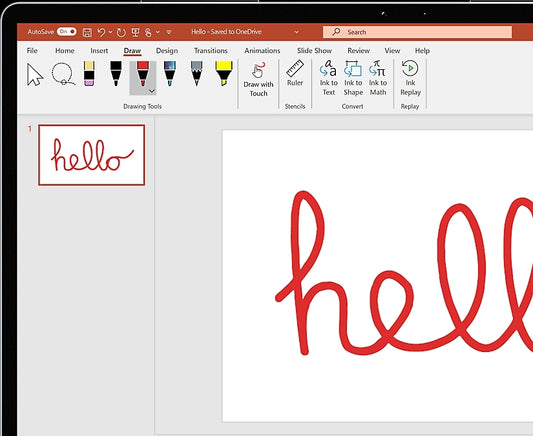This screenshot has height=436, width=533.
Task: Open Ink to Math converter
Action: (x=378, y=78)
